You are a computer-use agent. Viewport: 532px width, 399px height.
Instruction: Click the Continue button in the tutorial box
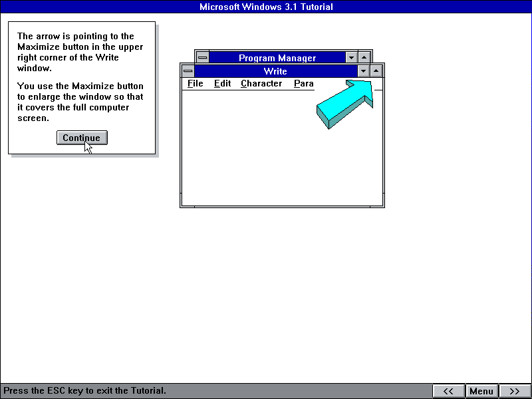(x=82, y=138)
